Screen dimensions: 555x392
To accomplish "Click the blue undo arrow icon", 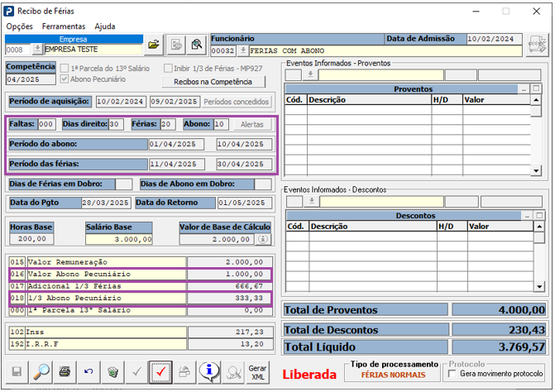I will point(89,372).
